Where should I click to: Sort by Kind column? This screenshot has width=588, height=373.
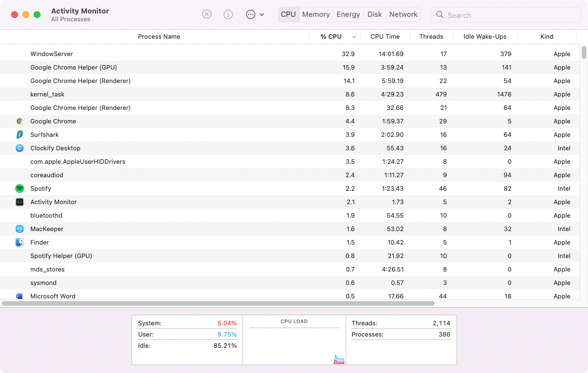click(547, 36)
